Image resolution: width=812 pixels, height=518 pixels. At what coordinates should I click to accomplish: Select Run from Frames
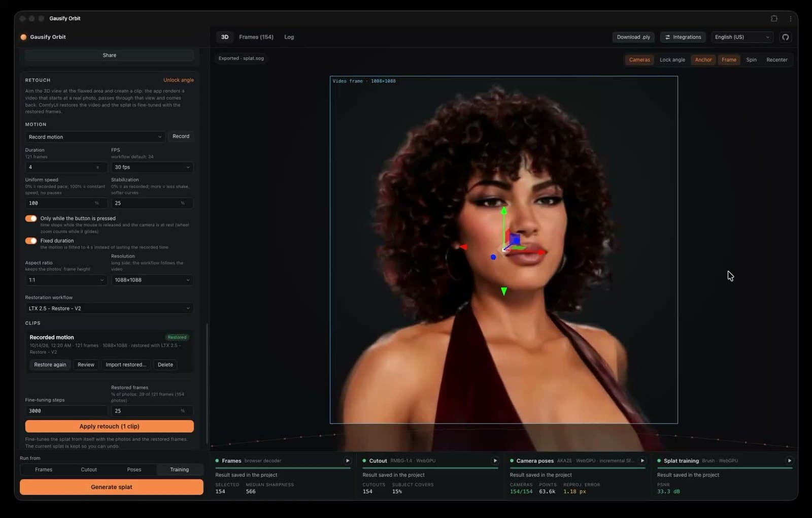(x=44, y=470)
